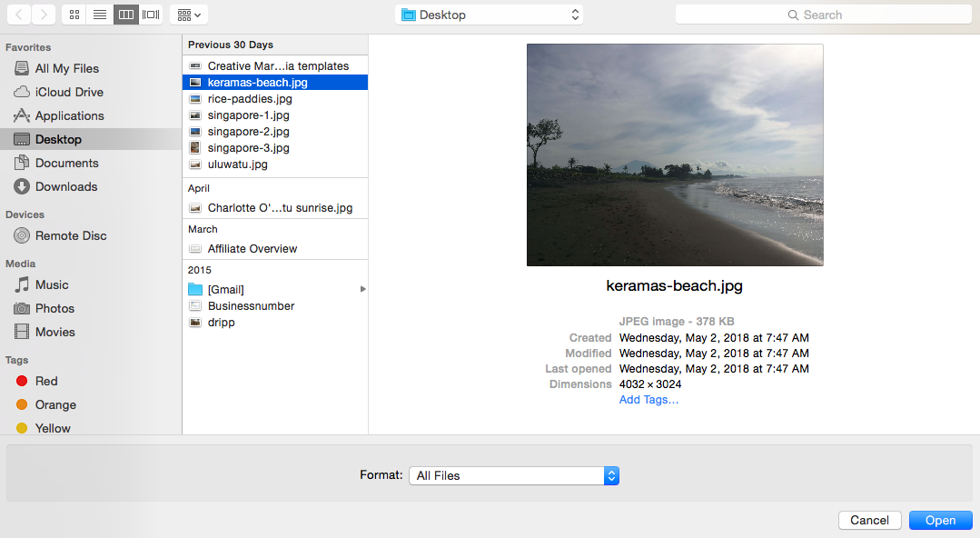
Task: Click the Open button
Action: tap(941, 520)
